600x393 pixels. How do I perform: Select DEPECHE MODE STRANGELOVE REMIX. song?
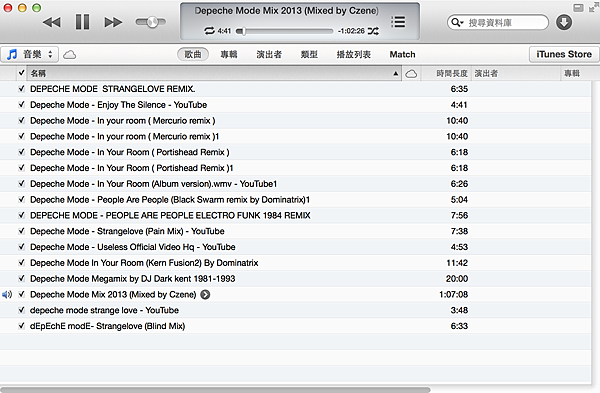[x=112, y=89]
